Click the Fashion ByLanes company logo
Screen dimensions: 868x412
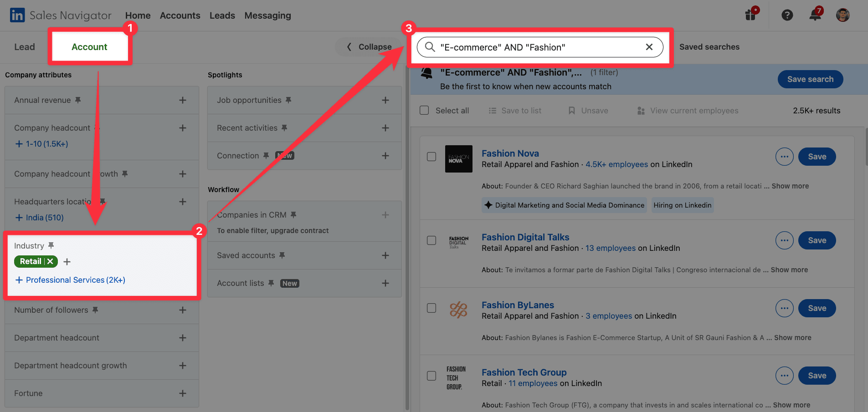458,310
